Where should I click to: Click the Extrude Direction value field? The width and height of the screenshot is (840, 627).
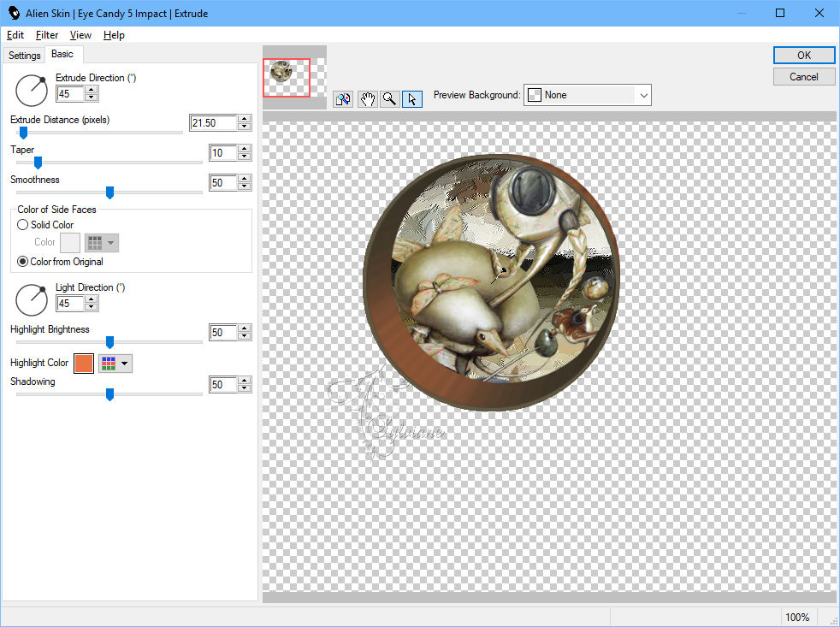pyautogui.click(x=70, y=94)
